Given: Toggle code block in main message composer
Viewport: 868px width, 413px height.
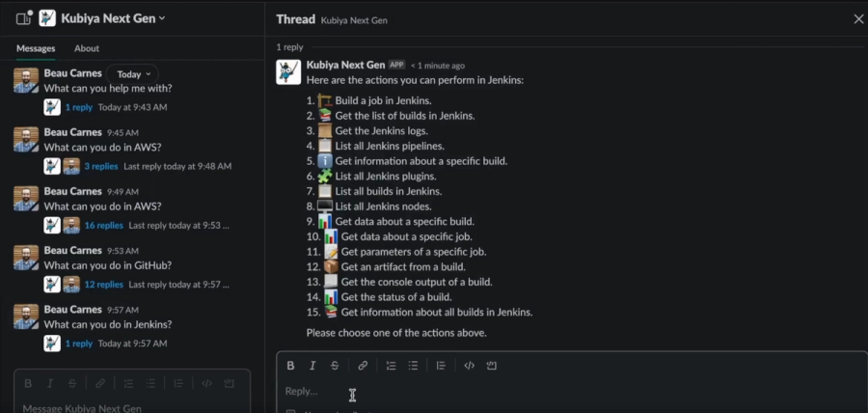Looking at the screenshot, I should click(229, 383).
